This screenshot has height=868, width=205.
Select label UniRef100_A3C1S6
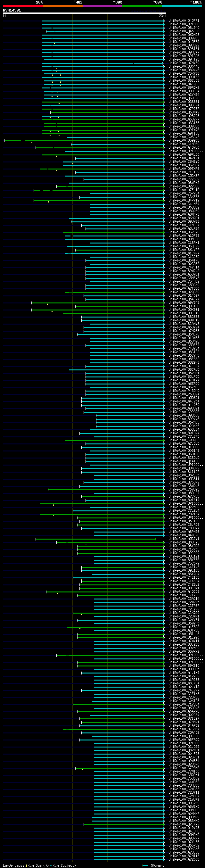tap(184, 123)
